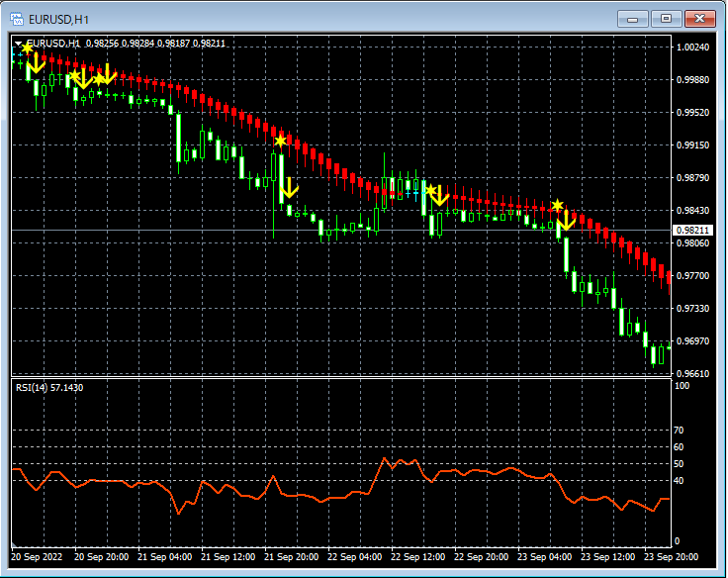The image size is (728, 578).
Task: Click the orange RSI line peak near 50
Action: 385,459
